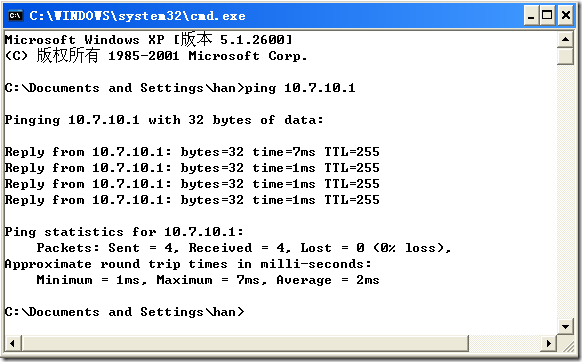Click the reply line with time=7ms
582x362 pixels.
point(192,152)
